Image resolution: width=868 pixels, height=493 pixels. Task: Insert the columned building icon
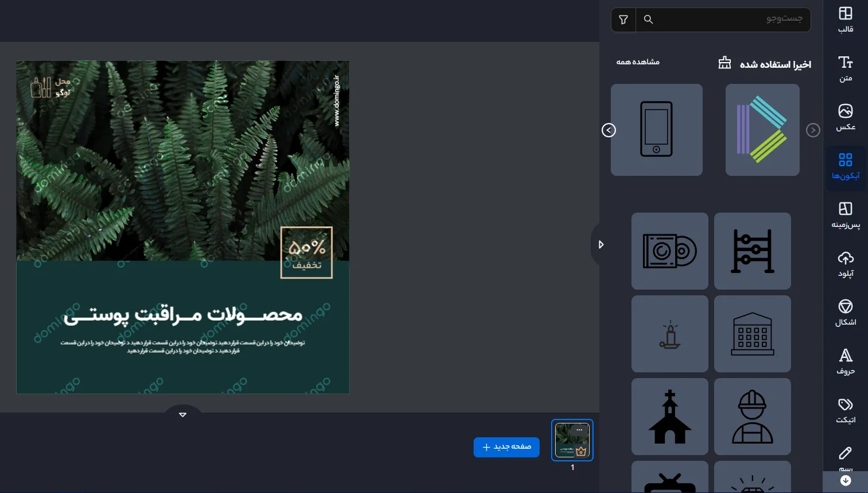click(x=753, y=334)
